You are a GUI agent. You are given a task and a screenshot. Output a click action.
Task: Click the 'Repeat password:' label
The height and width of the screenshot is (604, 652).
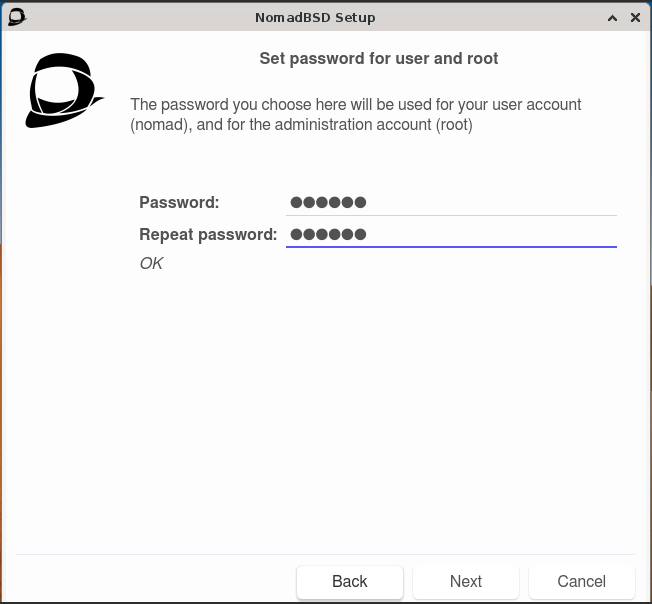click(x=208, y=234)
